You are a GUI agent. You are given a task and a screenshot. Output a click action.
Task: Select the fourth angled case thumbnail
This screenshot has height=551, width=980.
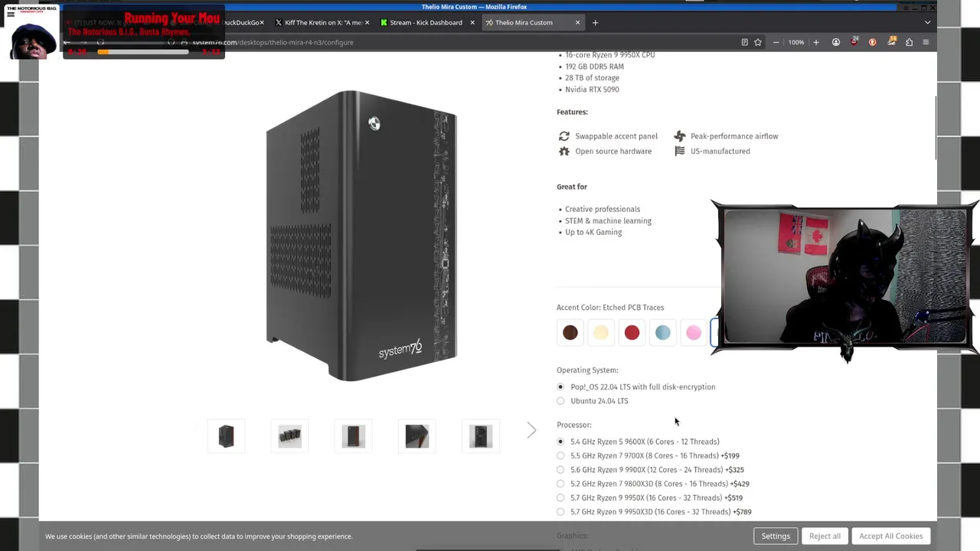[x=417, y=436]
